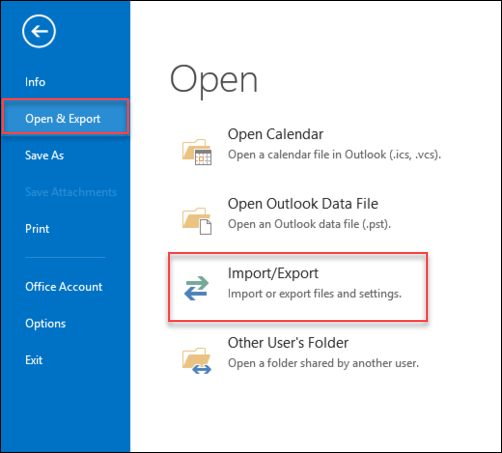Click 'Import or export files and settings' description
The height and width of the screenshot is (453, 502).
click(315, 294)
